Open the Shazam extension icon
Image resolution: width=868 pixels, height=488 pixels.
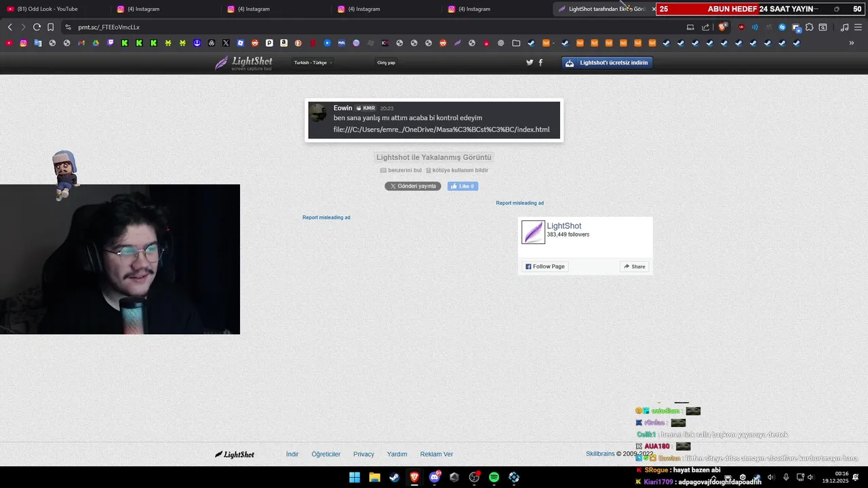pyautogui.click(x=782, y=27)
